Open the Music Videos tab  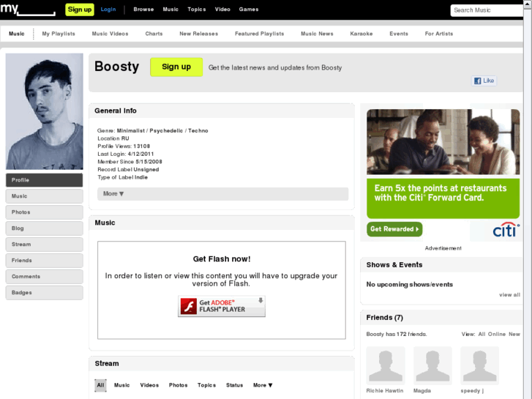(110, 34)
